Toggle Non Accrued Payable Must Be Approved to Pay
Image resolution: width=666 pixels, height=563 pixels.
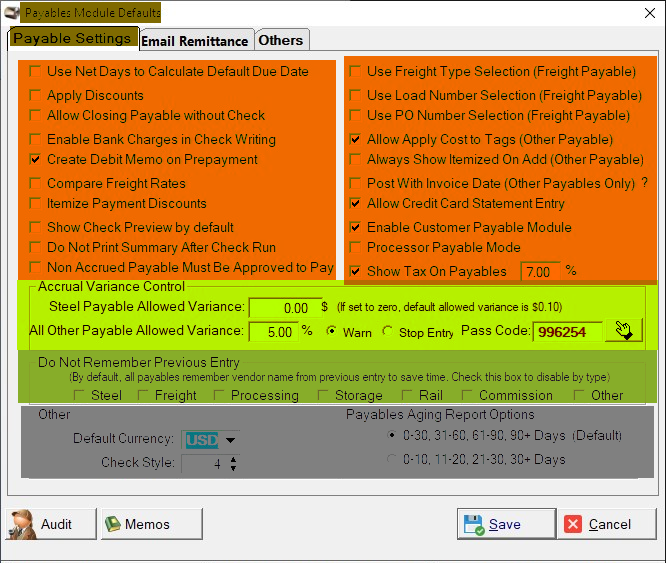(x=35, y=267)
